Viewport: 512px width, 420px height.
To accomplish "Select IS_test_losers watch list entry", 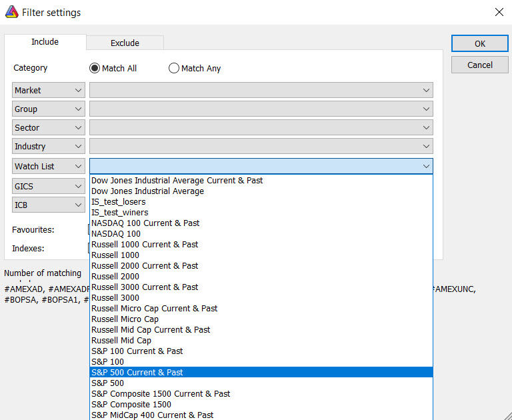I will click(119, 201).
